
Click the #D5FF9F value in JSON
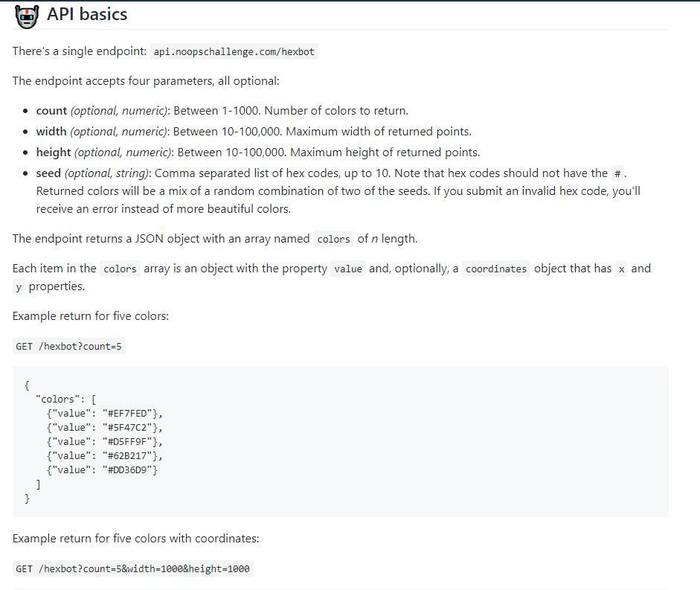tap(132, 441)
